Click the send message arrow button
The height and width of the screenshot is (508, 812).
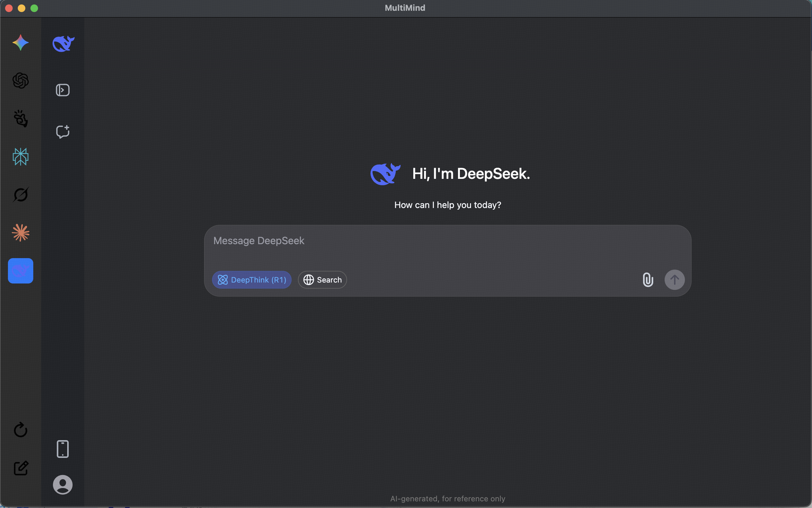pos(675,280)
